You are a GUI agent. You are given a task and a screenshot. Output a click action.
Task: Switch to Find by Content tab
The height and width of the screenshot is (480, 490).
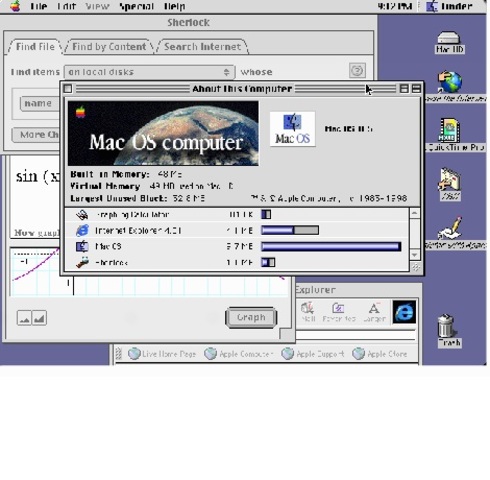coord(109,47)
